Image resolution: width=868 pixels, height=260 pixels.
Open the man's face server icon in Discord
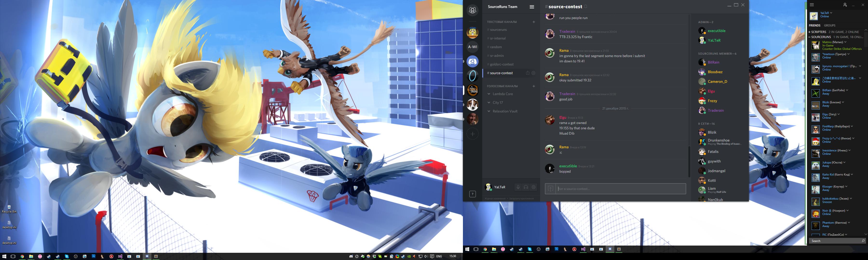click(x=472, y=119)
